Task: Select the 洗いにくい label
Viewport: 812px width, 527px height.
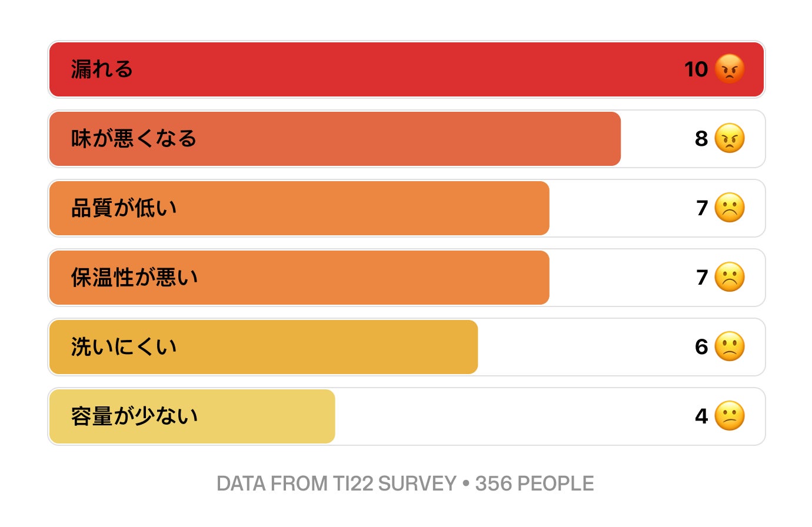Action: point(124,347)
